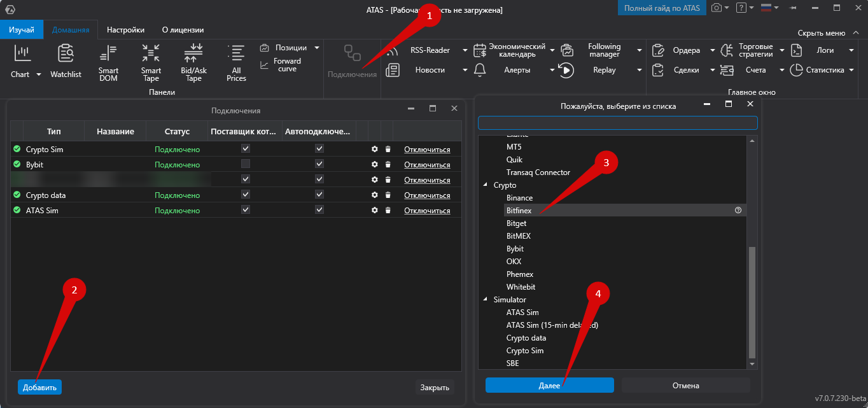Click the connector search input field

618,123
